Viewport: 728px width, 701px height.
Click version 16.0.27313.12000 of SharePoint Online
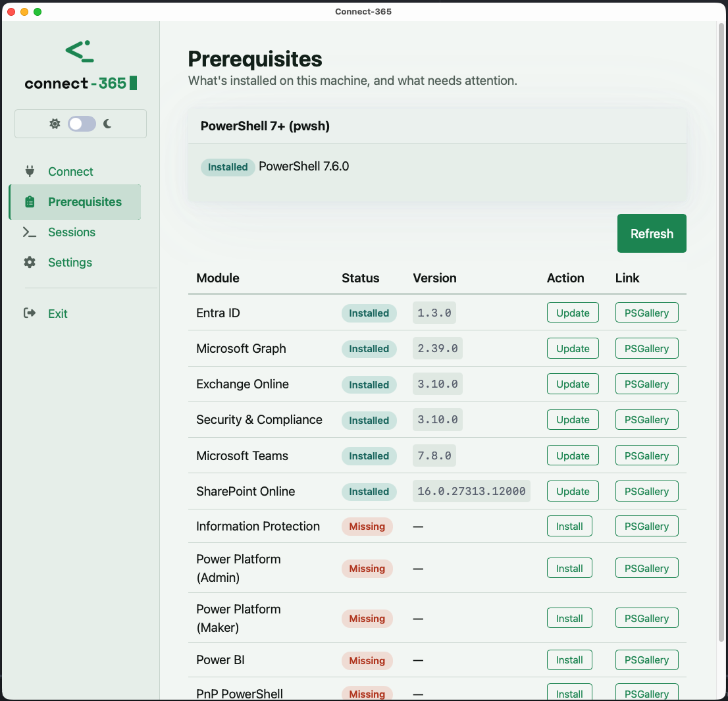471,491
